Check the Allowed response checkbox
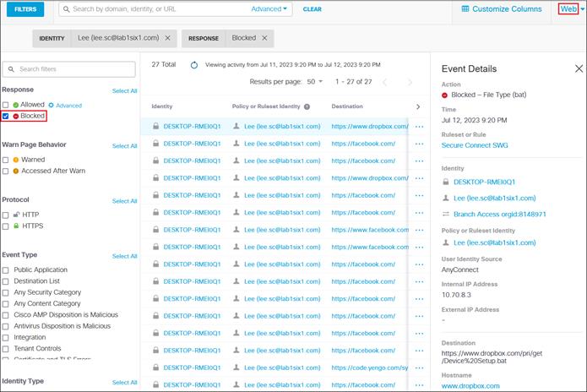Image resolution: width=587 pixels, height=392 pixels. point(5,105)
